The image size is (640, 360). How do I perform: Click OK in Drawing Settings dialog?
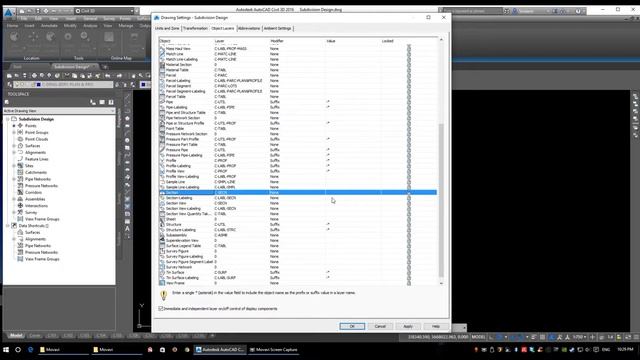click(x=352, y=326)
